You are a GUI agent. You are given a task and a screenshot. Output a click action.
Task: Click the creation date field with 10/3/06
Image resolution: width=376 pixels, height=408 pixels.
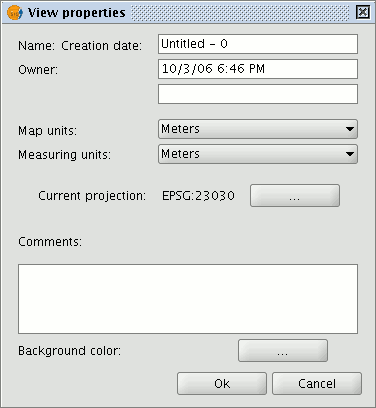click(x=258, y=69)
